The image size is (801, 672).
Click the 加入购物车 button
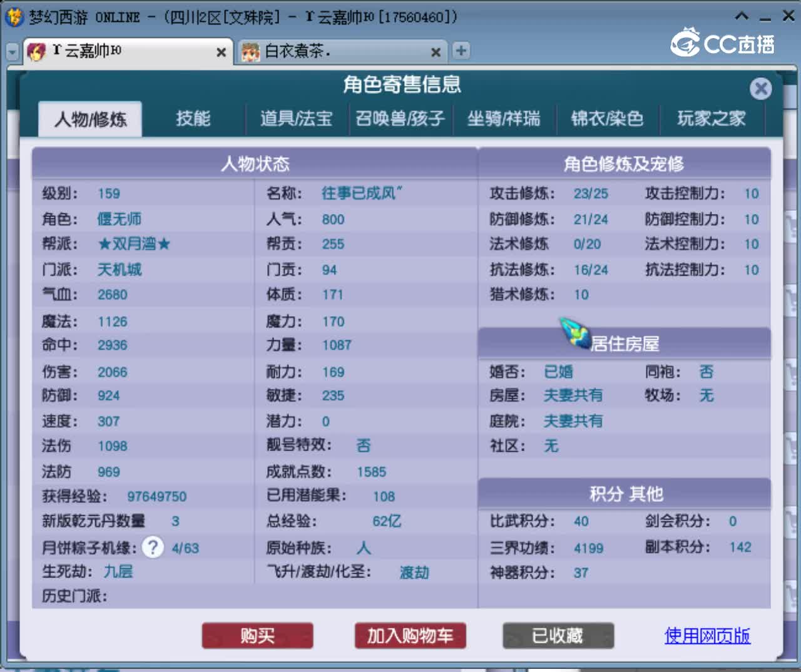point(410,636)
